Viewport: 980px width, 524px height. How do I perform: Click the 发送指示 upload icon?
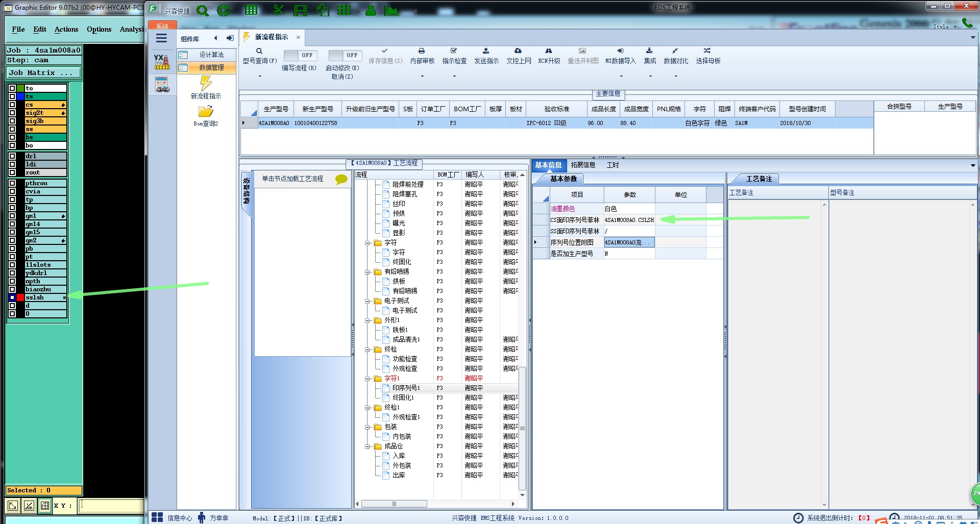pos(486,51)
